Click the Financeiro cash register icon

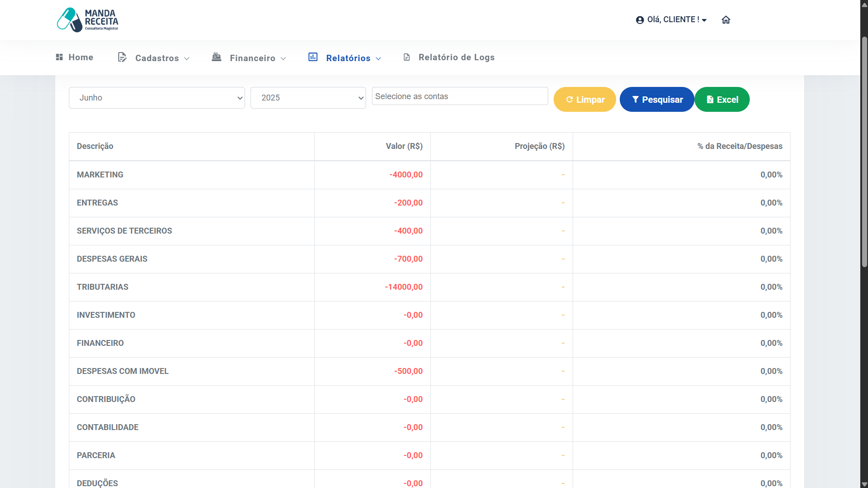(x=217, y=57)
